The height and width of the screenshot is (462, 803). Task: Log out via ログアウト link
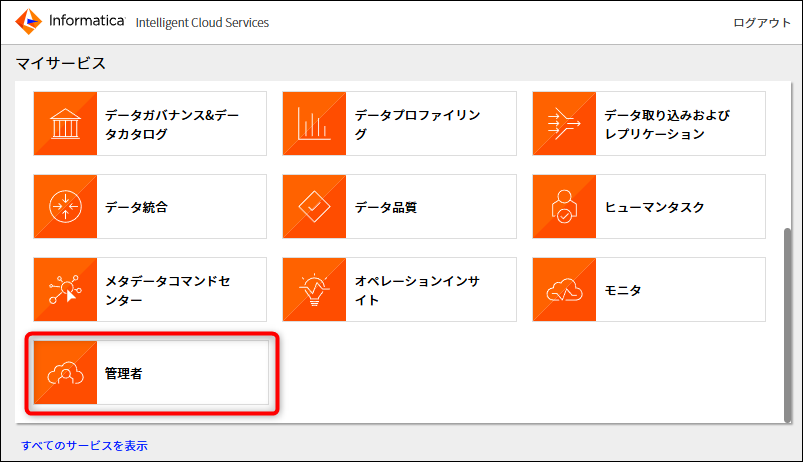(762, 23)
